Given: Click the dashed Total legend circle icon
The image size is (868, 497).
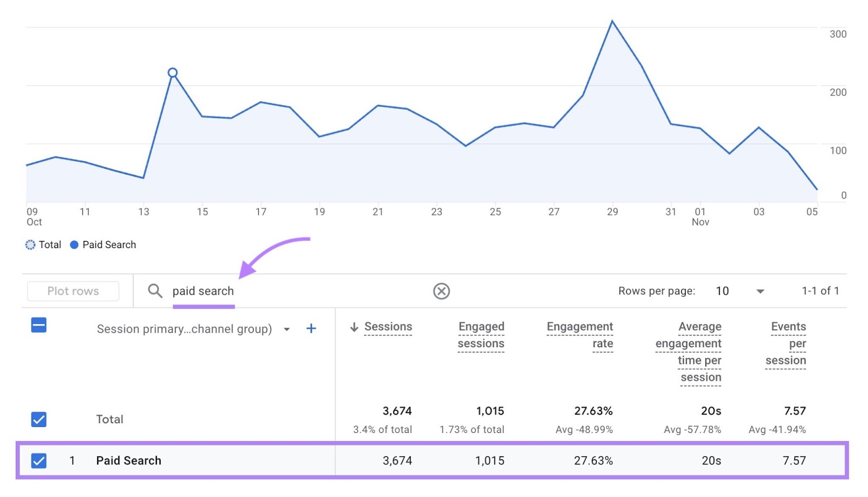Looking at the screenshot, I should tap(30, 245).
